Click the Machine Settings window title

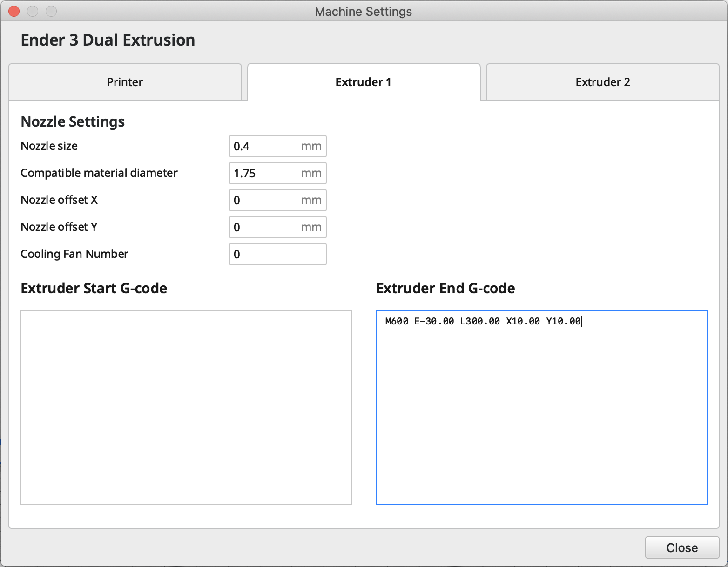(x=364, y=12)
